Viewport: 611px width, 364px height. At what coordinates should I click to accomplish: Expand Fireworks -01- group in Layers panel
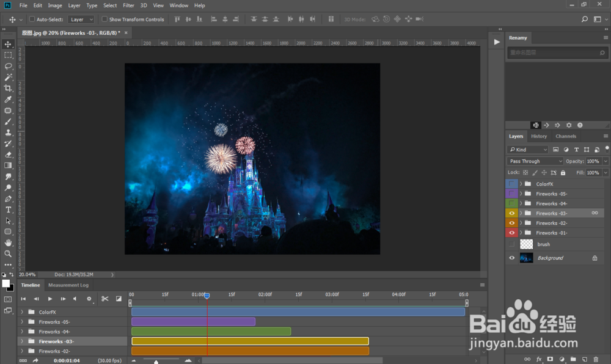point(521,233)
